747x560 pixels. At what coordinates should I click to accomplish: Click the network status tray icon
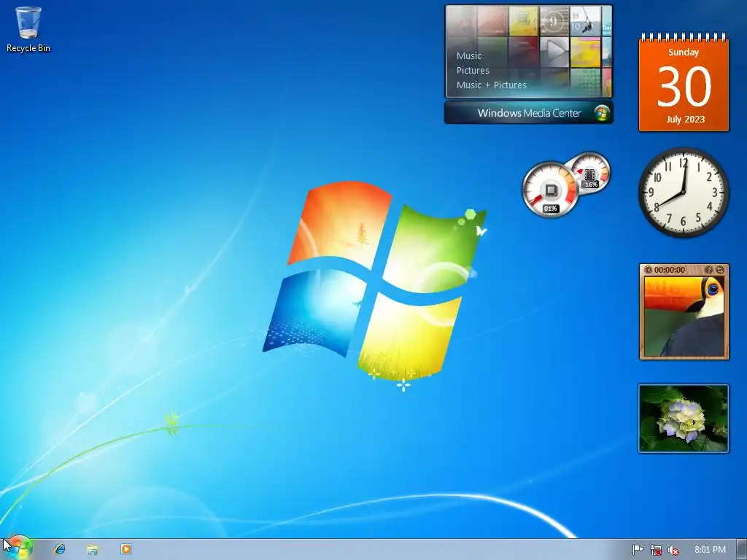pos(656,550)
